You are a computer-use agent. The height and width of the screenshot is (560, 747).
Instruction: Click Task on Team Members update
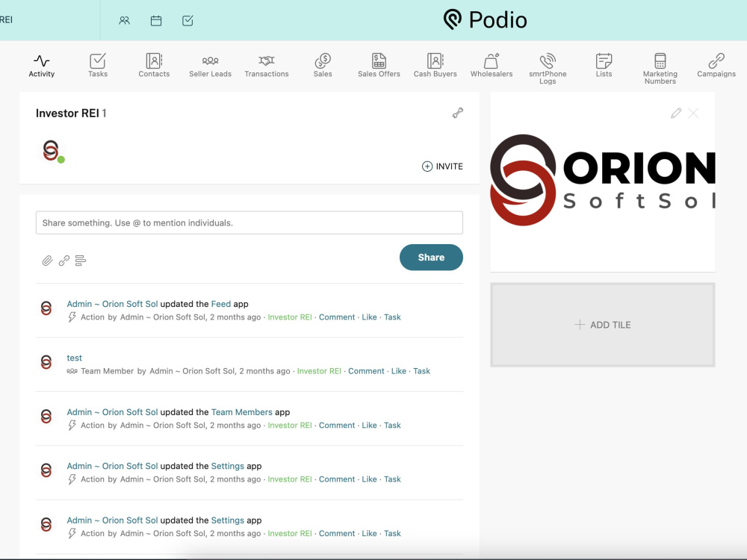[393, 426]
